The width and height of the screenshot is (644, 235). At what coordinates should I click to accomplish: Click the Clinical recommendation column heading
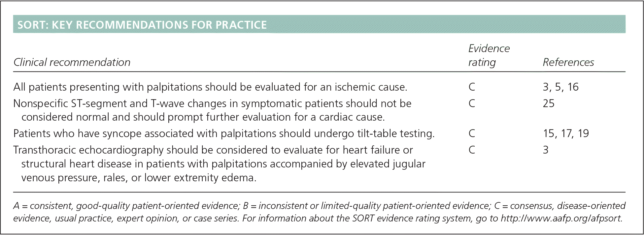72,62
